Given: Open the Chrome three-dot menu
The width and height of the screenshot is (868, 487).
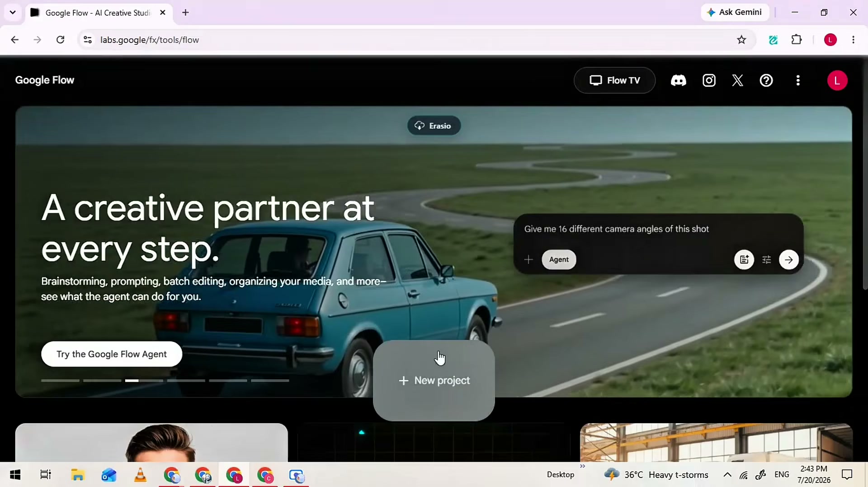Looking at the screenshot, I should (853, 40).
